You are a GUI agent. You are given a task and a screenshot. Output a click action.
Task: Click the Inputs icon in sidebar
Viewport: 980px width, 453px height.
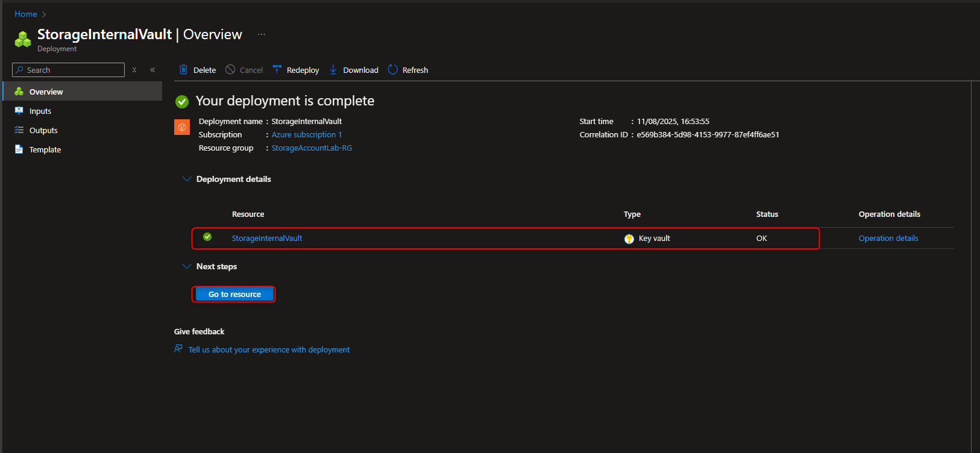point(19,111)
